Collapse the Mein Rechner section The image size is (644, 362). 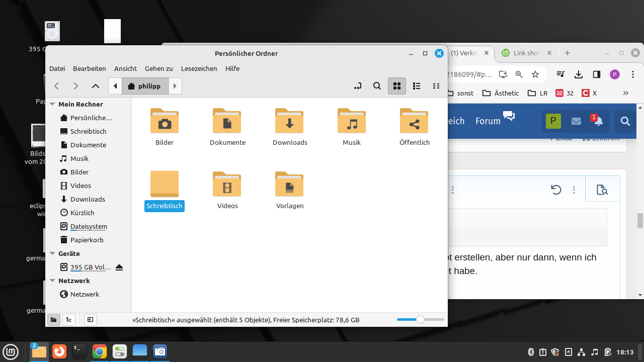[52, 104]
